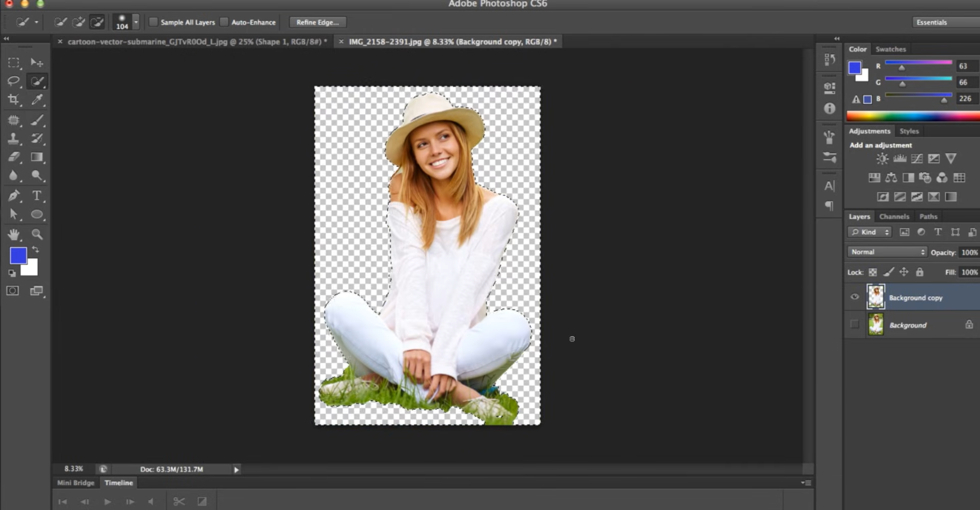Show the Background layer
980x510 pixels.
(x=854, y=324)
